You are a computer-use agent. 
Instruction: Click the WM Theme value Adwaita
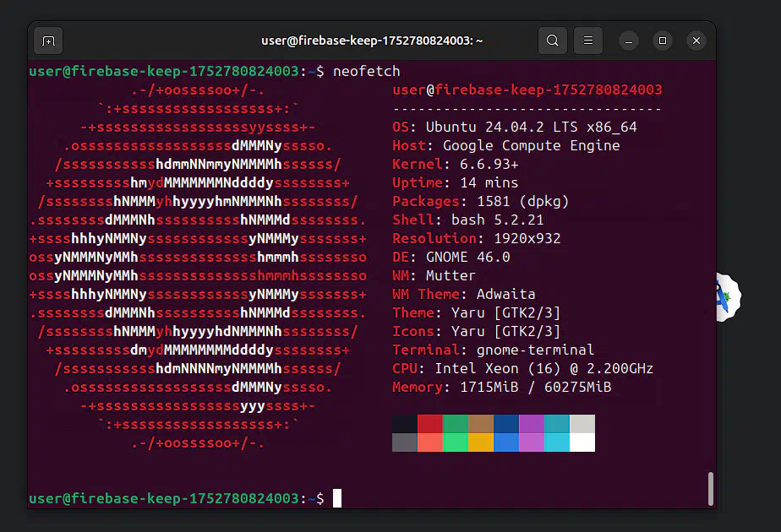(505, 294)
